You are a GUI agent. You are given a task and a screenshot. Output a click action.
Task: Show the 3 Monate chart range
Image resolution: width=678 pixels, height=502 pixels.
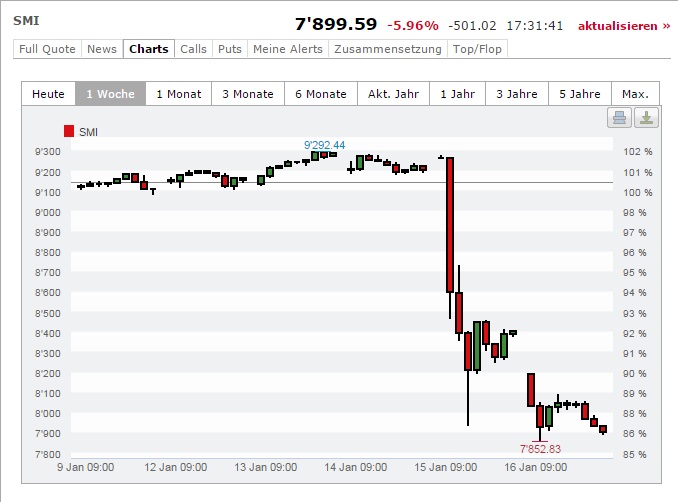[x=247, y=94]
